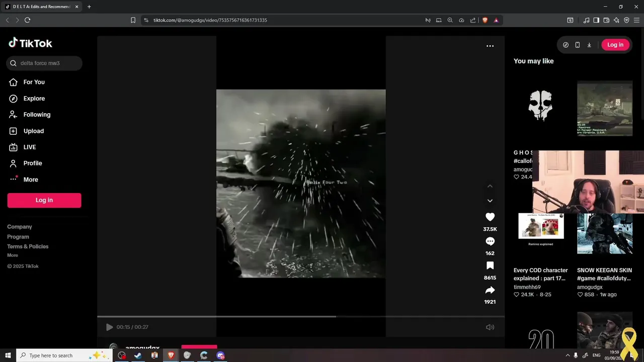Open the Brave playlist music note icon

click(x=586, y=20)
